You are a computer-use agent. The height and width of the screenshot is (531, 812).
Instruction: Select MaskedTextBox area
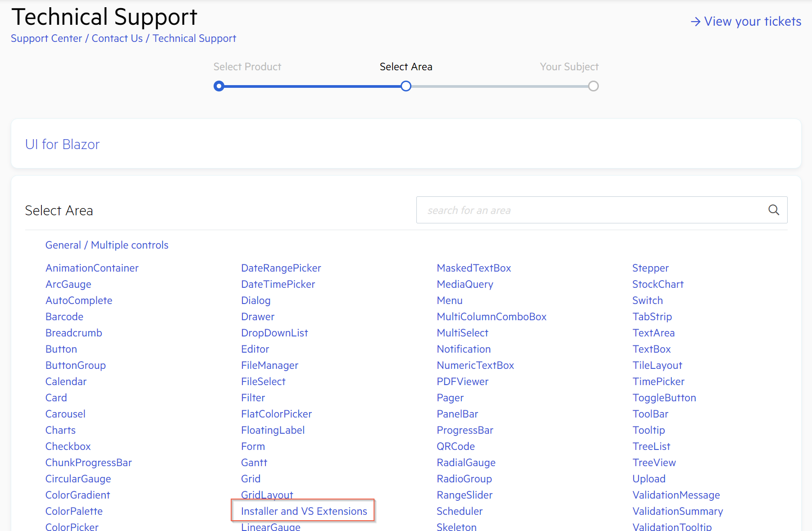click(474, 268)
